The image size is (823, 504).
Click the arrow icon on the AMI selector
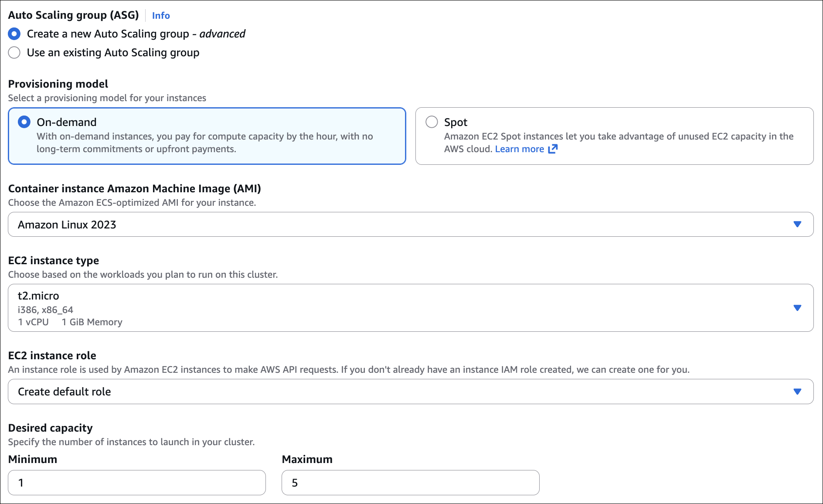[797, 225]
